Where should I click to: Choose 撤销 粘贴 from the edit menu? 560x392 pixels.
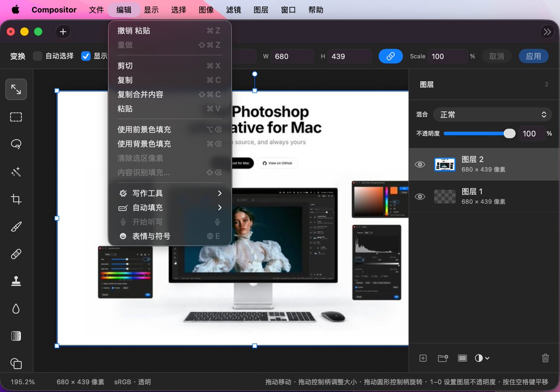170,31
